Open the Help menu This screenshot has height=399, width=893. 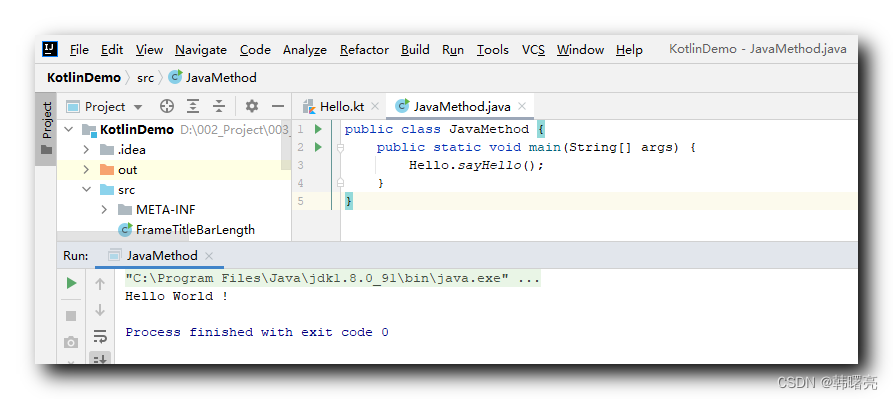pos(629,50)
